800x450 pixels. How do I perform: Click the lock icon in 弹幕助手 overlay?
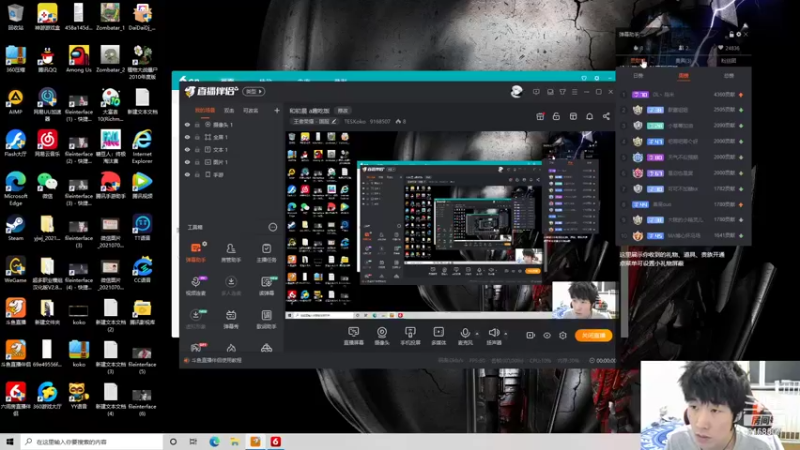point(731,34)
